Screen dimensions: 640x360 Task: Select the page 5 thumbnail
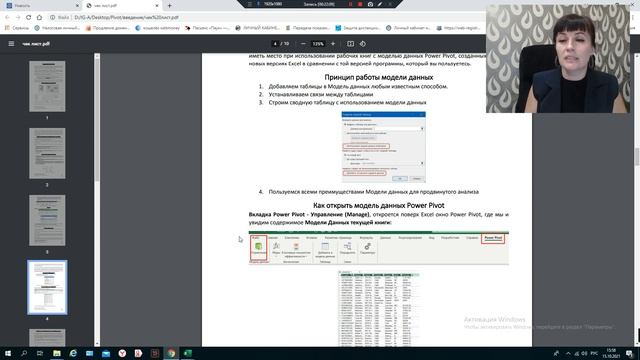tap(47, 338)
